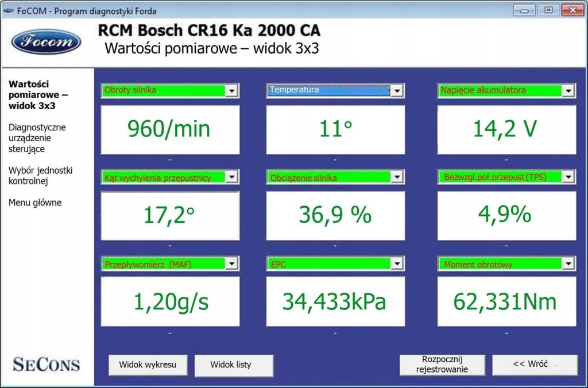This screenshot has height=388, width=588.
Task: Expand the EPC parameter dropdown
Action: pyautogui.click(x=335, y=264)
